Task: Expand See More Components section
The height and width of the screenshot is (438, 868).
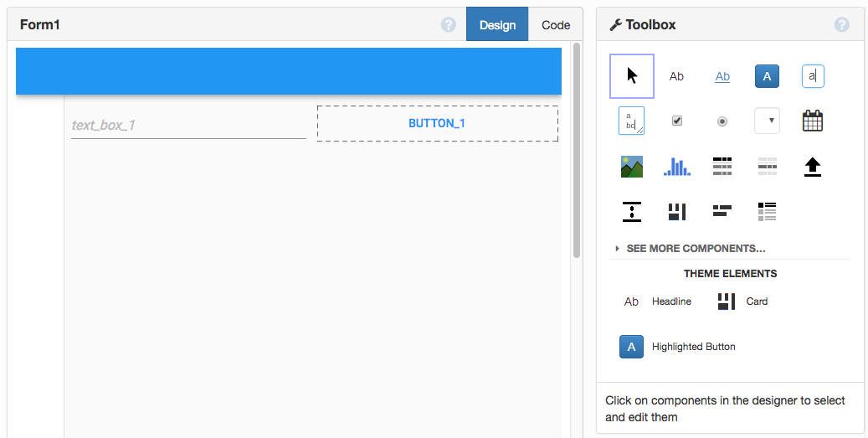Action: pyautogui.click(x=690, y=249)
